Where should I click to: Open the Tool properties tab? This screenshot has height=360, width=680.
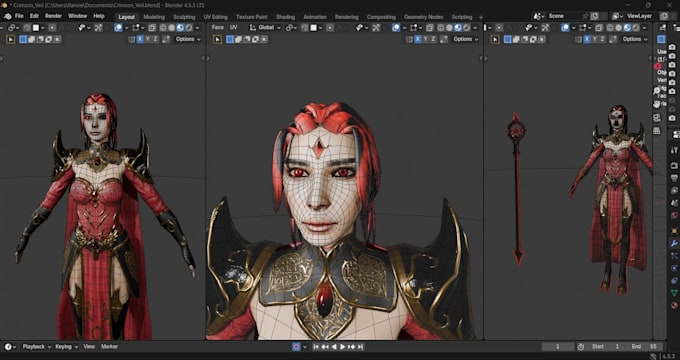pyautogui.click(x=674, y=150)
